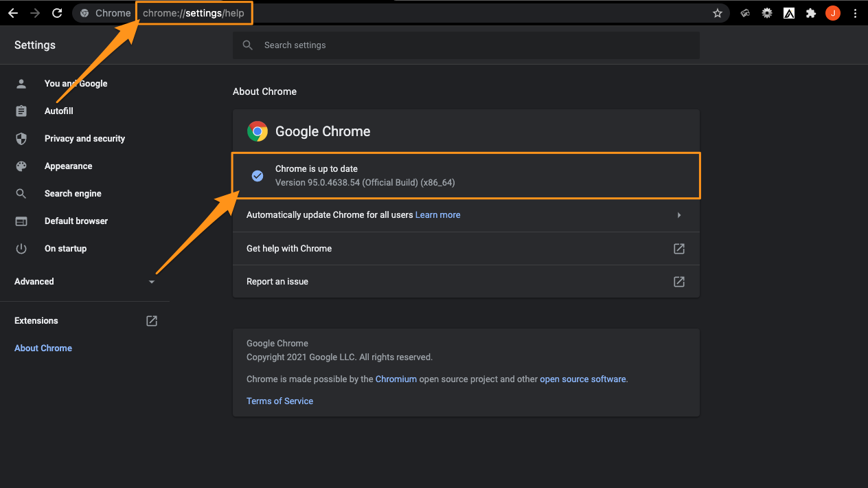
Task: Click the Chrome site icon in address bar
Action: (84, 13)
